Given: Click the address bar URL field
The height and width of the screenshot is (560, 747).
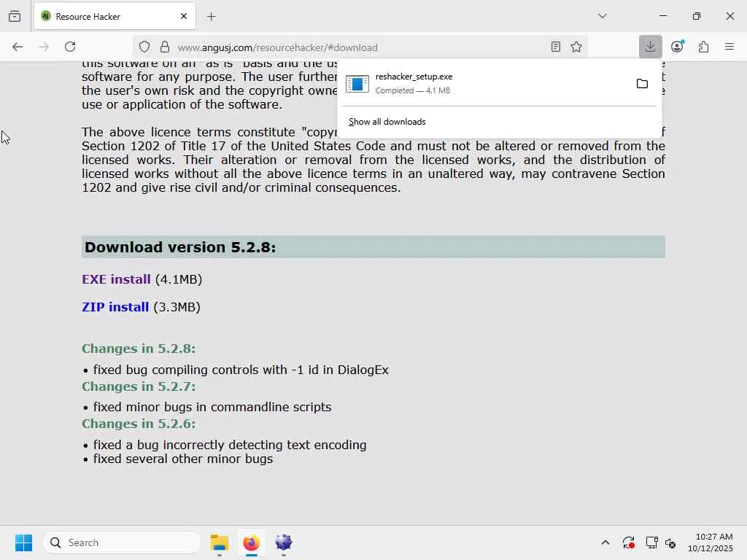Looking at the screenshot, I should click(x=360, y=47).
